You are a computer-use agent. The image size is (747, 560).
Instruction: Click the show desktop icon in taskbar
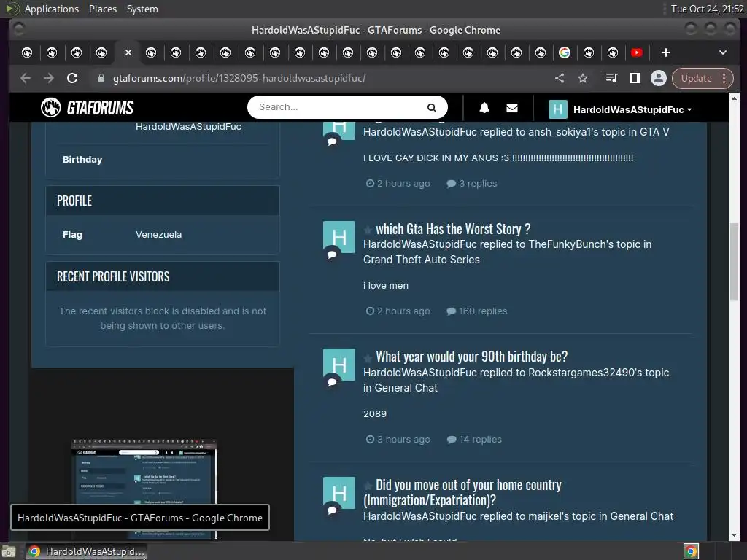[x=9, y=551]
